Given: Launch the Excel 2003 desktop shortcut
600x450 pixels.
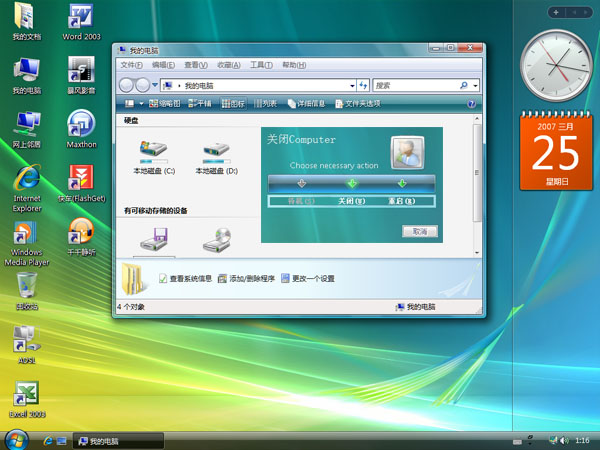Looking at the screenshot, I should (x=27, y=399).
